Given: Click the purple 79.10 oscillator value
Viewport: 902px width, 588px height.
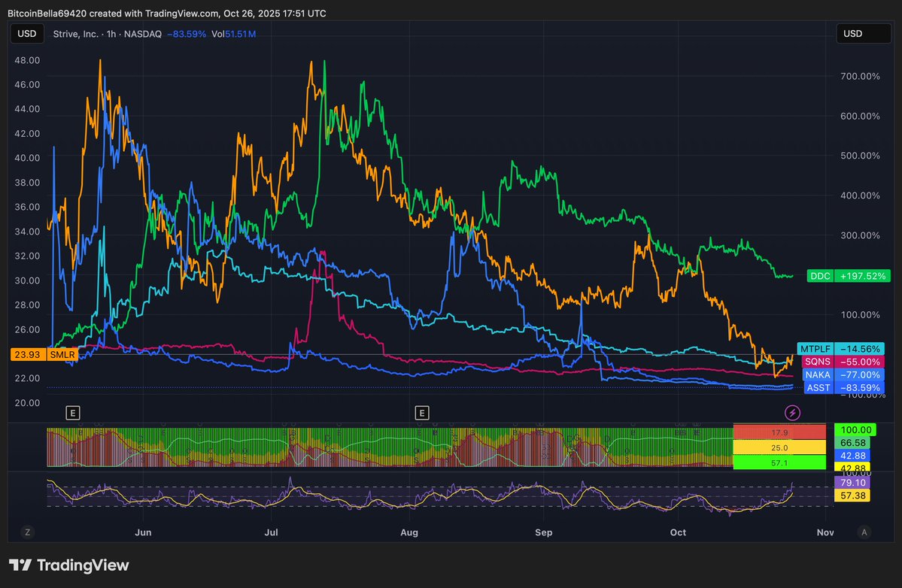Looking at the screenshot, I should click(852, 482).
